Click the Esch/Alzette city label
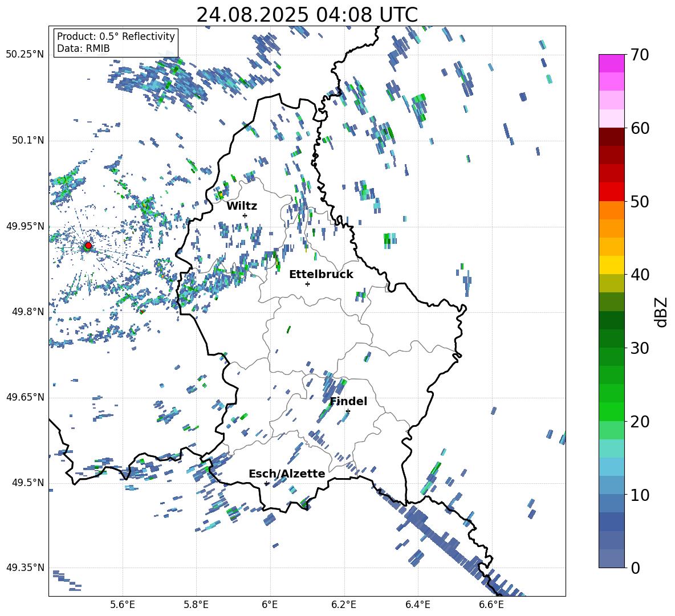675x616 pixels. coord(287,474)
